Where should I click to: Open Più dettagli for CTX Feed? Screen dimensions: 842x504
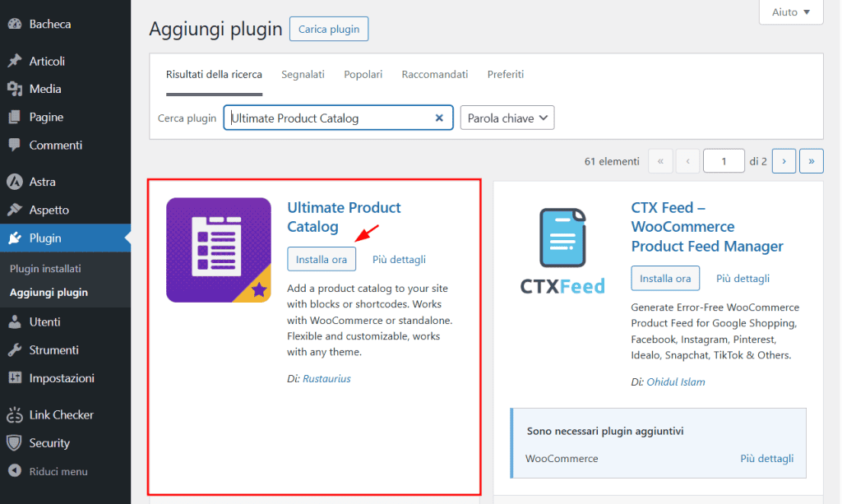[742, 278]
